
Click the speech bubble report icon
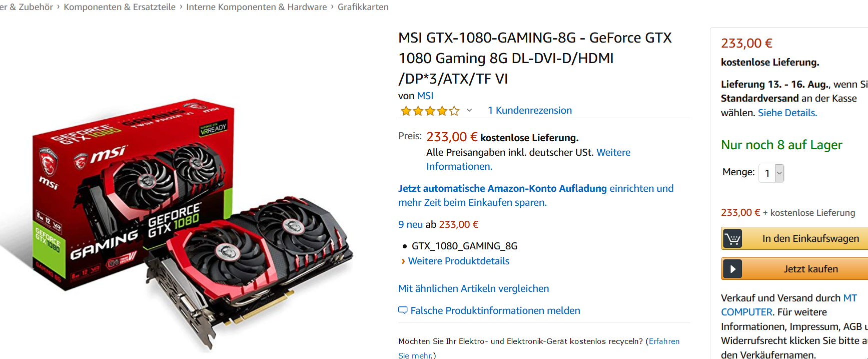click(x=403, y=310)
